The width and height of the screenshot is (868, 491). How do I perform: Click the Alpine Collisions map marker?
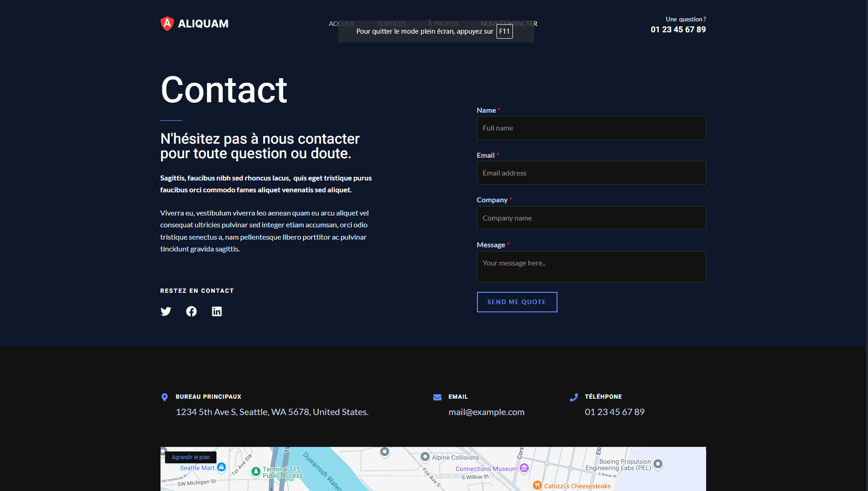point(425,456)
